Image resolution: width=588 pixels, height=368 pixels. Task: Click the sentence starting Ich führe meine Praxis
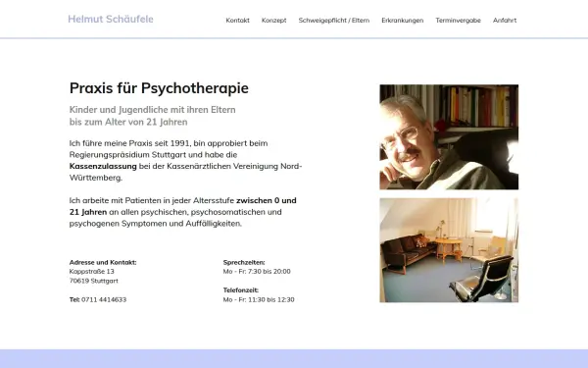click(185, 160)
